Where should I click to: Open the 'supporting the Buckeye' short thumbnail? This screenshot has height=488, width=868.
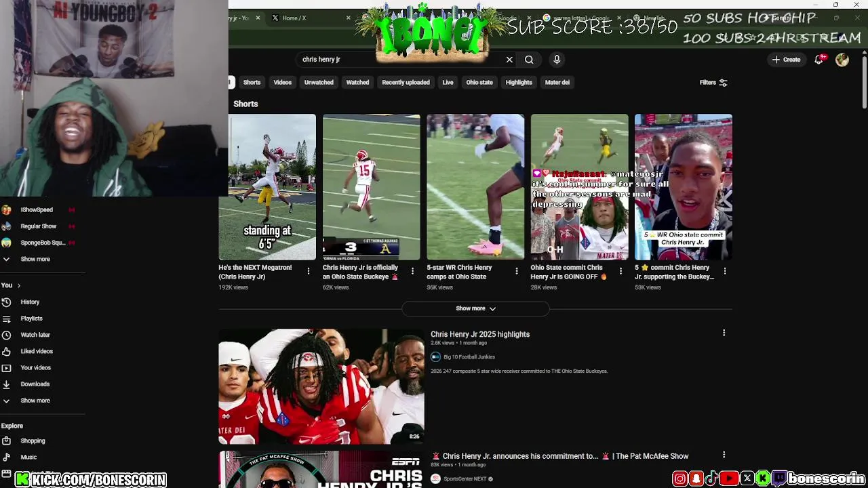pyautogui.click(x=684, y=187)
